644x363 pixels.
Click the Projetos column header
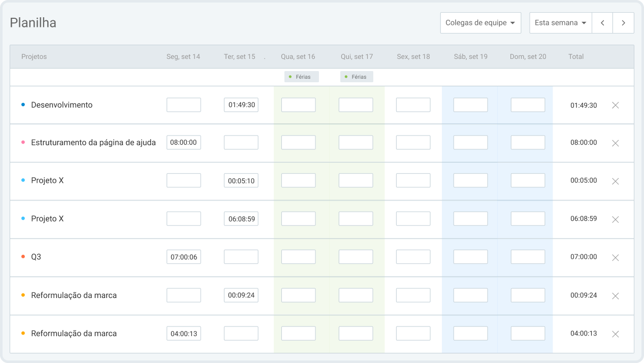[34, 57]
